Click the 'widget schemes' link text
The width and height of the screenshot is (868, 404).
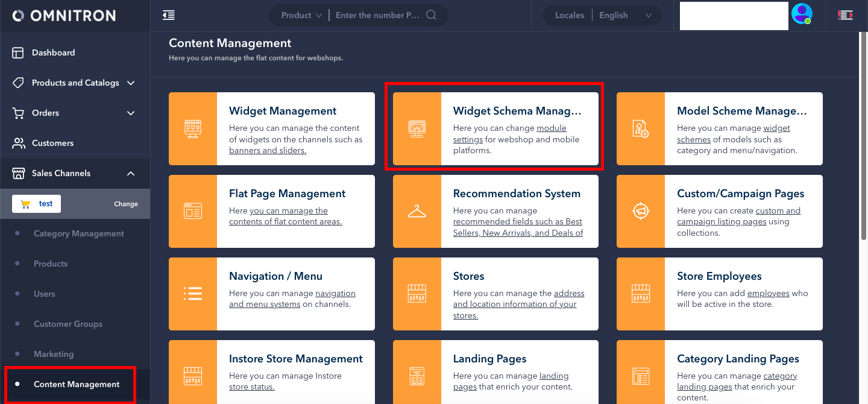coord(734,133)
